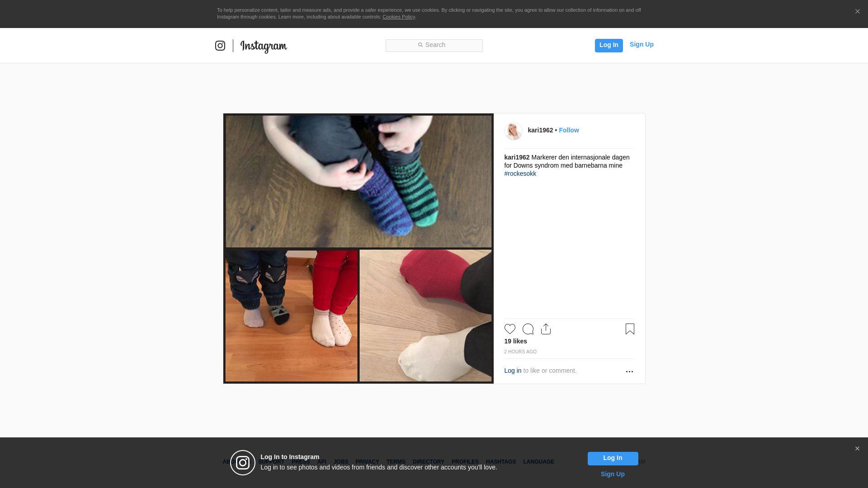868x488 pixels.
Task: Follow the kari1962 account
Action: coord(569,130)
